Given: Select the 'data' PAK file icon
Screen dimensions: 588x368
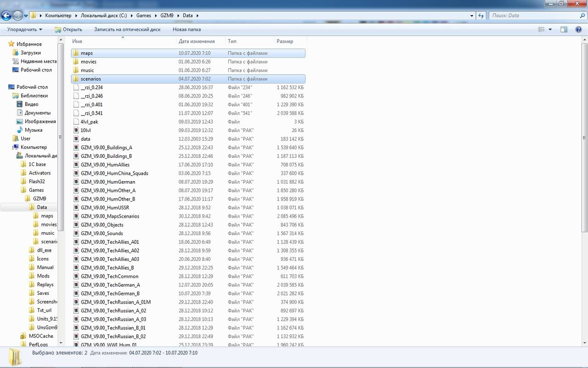Looking at the screenshot, I should [76, 139].
